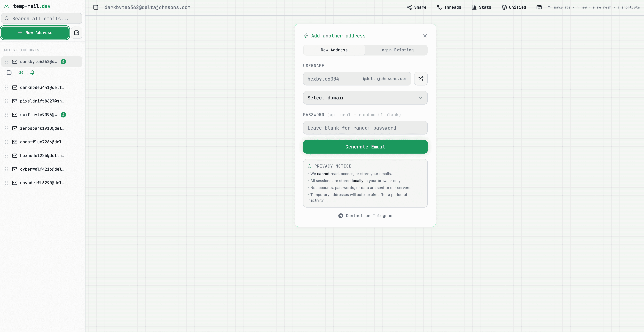Open the Threads view
Screen dimensions: 644x332
pos(449,7)
